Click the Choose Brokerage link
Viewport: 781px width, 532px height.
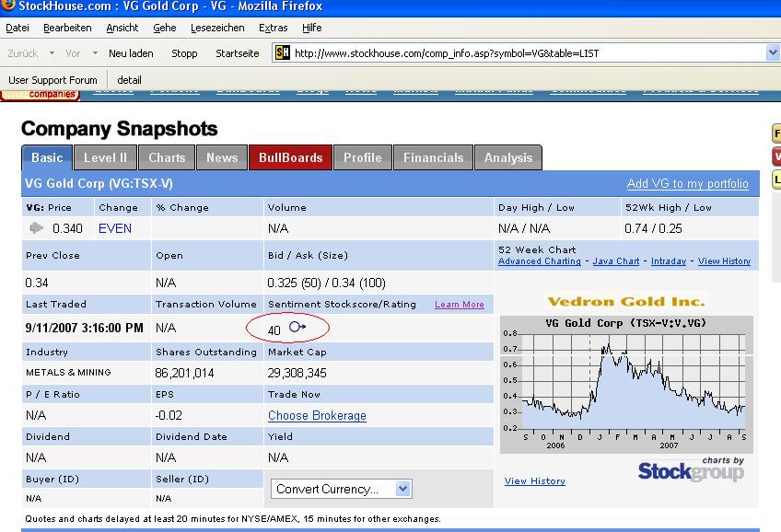317,416
